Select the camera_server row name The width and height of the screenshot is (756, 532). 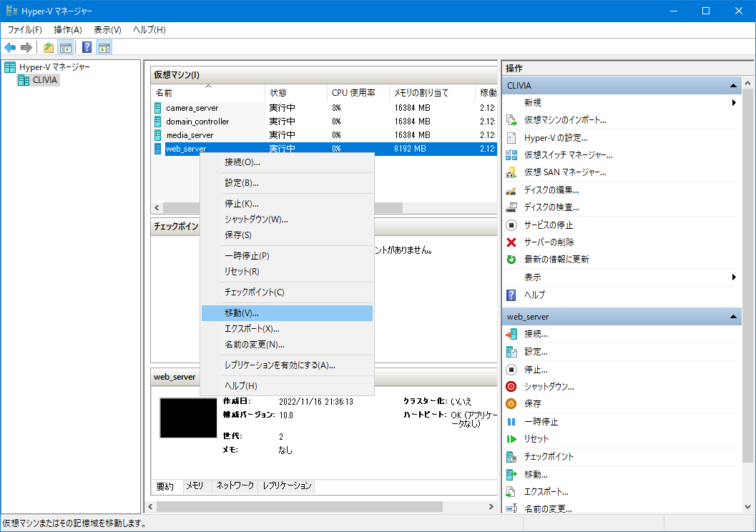click(192, 108)
